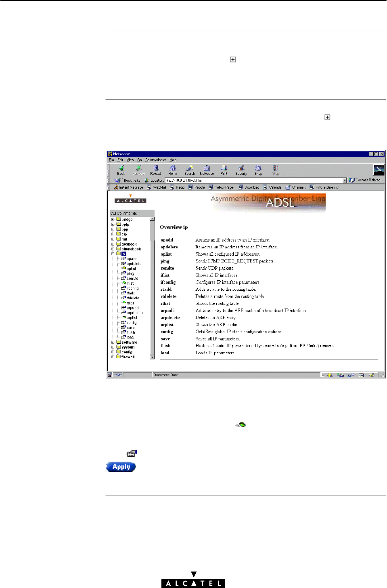
Task: Click 'Document: Done' status text
Action: coord(166,375)
